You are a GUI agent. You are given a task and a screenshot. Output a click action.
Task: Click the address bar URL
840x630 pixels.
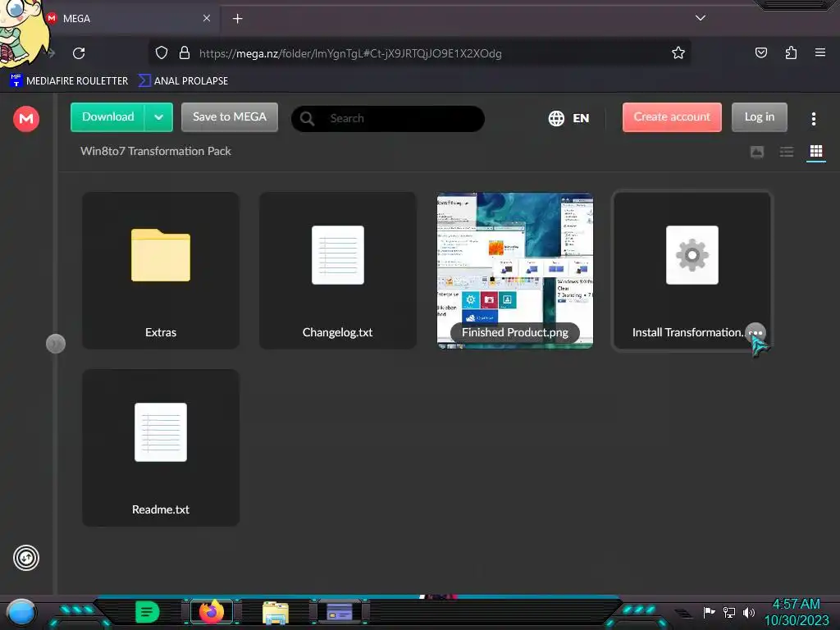pyautogui.click(x=350, y=53)
